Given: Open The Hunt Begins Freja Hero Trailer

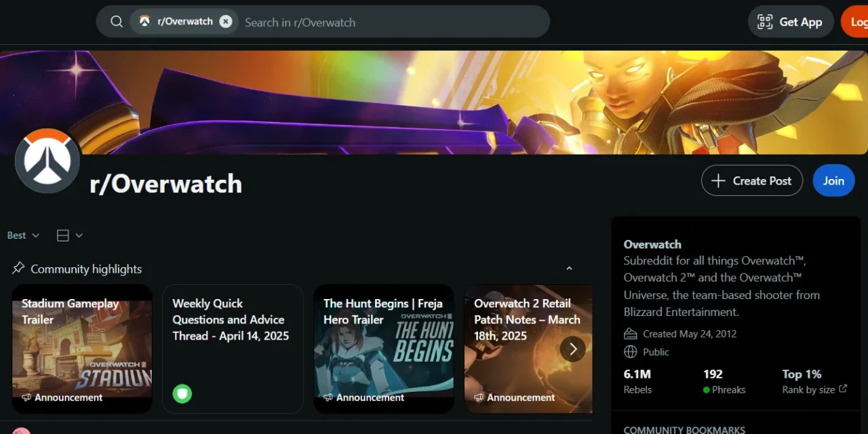Looking at the screenshot, I should coord(384,349).
